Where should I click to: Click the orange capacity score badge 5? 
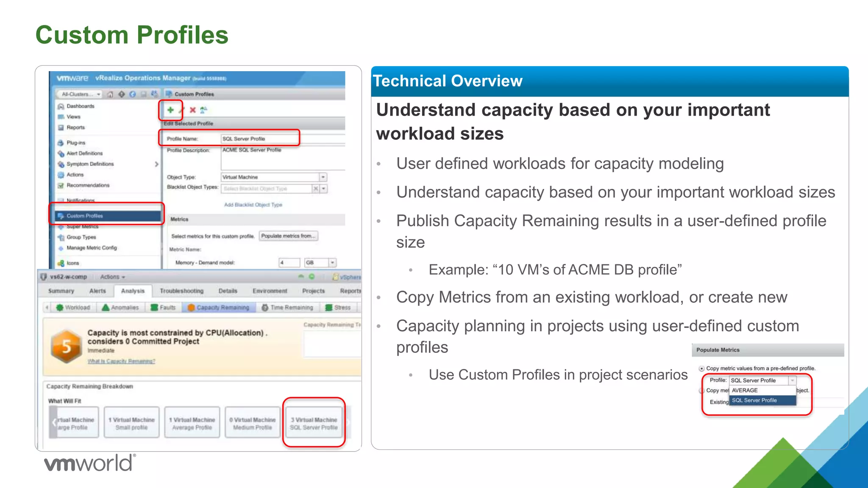point(66,346)
